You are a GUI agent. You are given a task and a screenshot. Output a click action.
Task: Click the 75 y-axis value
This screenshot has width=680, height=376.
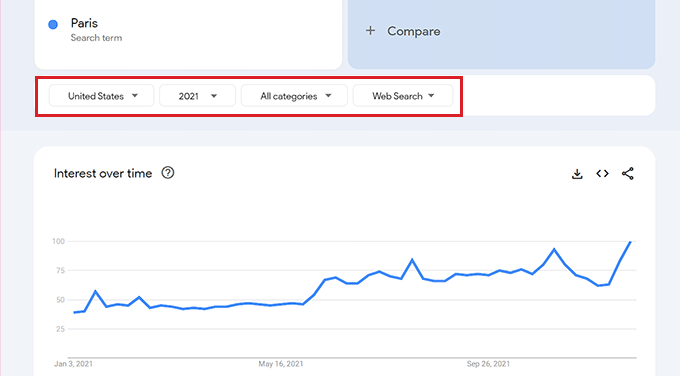tap(60, 271)
